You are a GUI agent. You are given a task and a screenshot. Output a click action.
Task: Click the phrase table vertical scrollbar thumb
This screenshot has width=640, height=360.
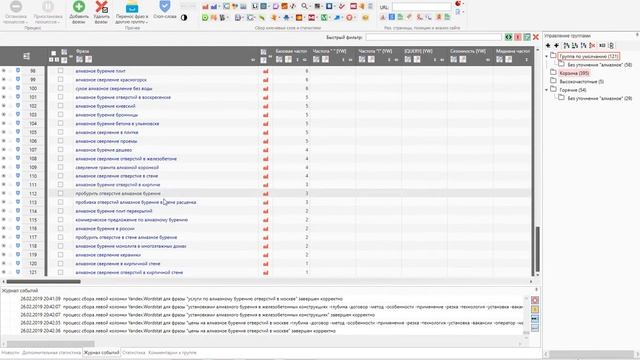(538, 249)
